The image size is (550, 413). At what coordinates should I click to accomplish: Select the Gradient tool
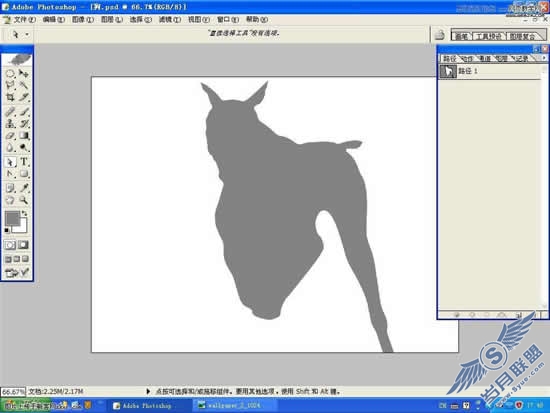point(24,136)
